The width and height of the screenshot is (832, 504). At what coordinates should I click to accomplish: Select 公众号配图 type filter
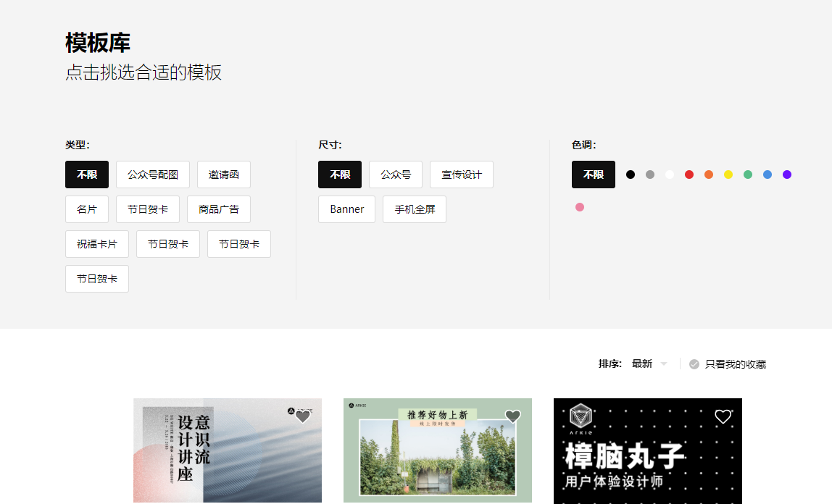click(x=153, y=175)
